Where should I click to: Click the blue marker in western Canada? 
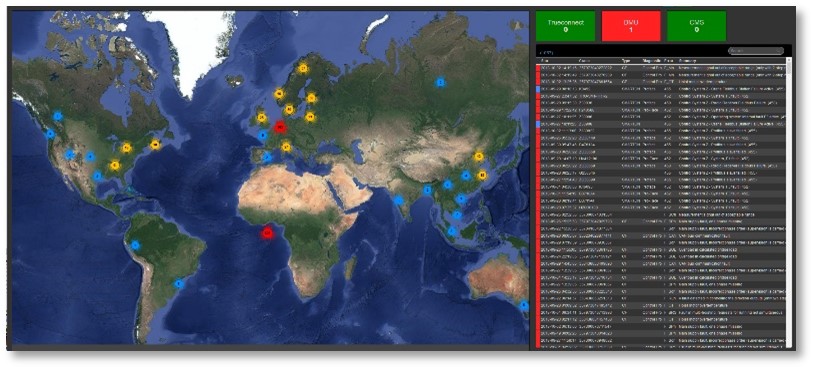tap(58, 116)
